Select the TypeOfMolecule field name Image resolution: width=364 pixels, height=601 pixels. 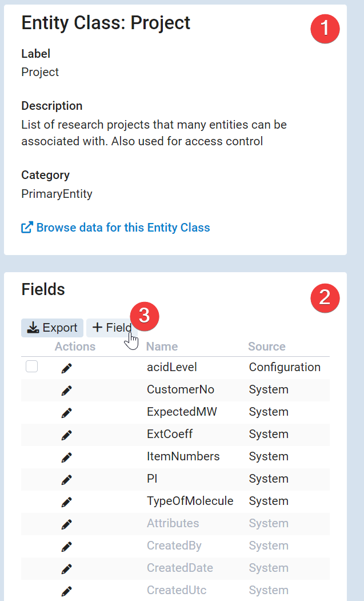[190, 501]
